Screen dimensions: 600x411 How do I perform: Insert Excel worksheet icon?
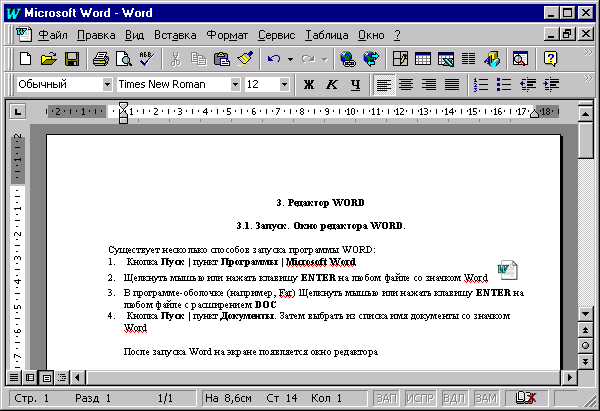click(446, 59)
